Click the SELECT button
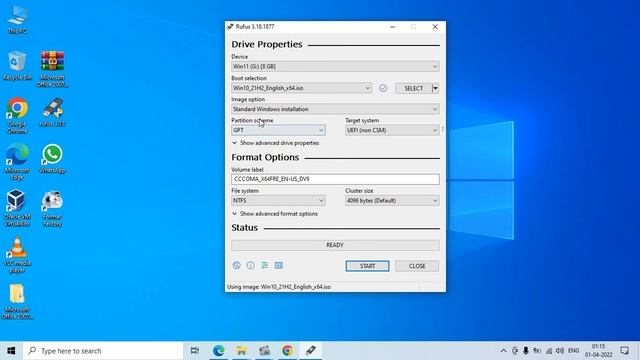The height and width of the screenshot is (360, 640). tap(413, 88)
